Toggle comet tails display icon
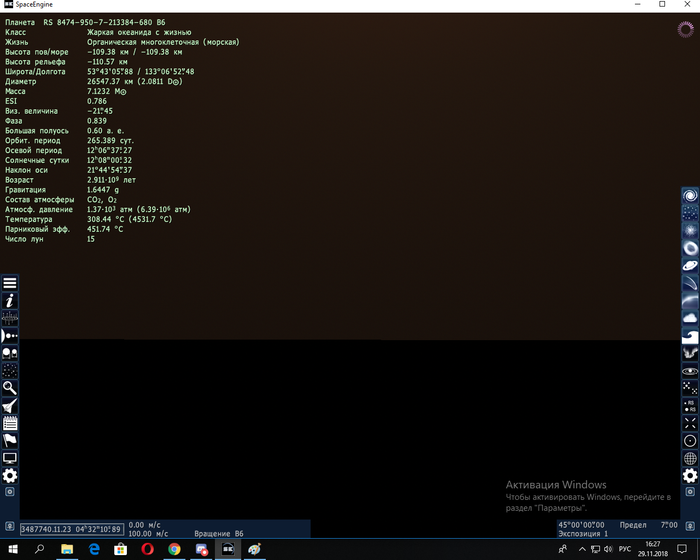This screenshot has width=700, height=560. click(690, 283)
